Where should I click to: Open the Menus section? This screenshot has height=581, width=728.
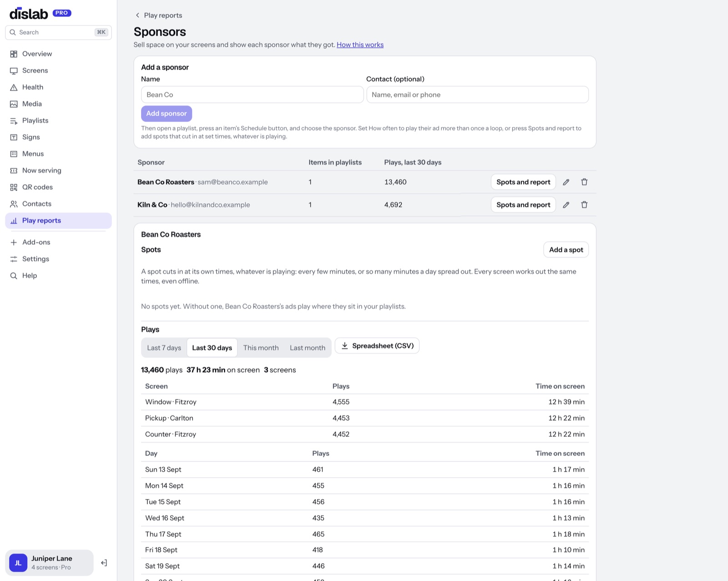[58, 154]
